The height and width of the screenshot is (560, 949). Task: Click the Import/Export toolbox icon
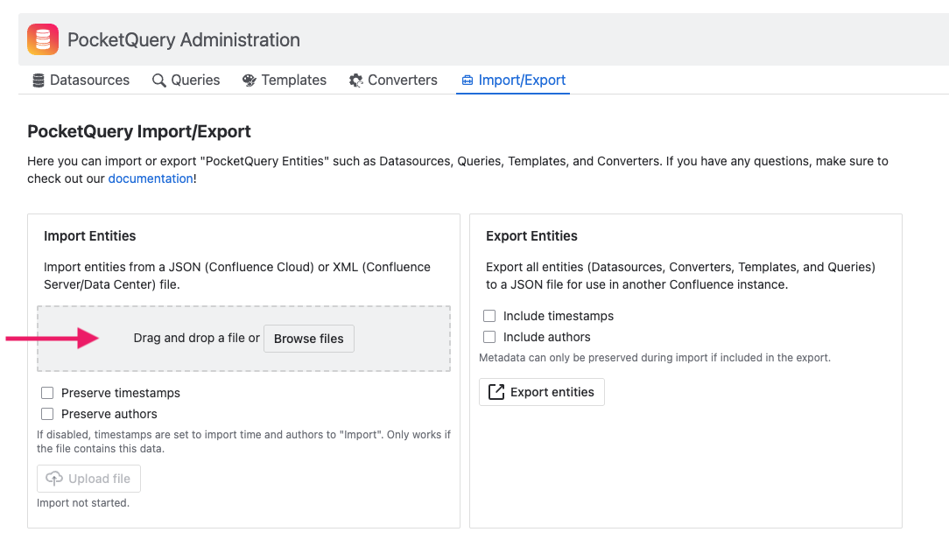(x=467, y=80)
